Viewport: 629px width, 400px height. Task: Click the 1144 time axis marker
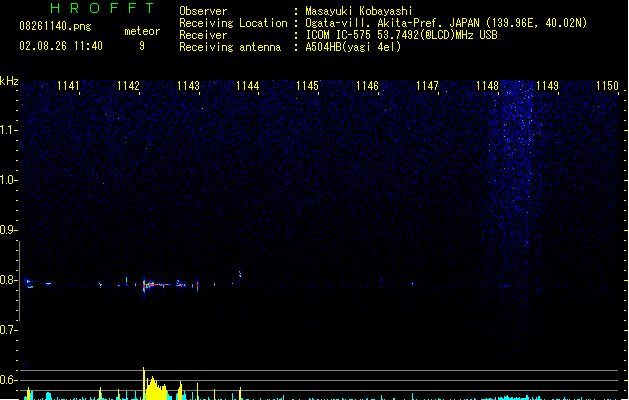248,86
